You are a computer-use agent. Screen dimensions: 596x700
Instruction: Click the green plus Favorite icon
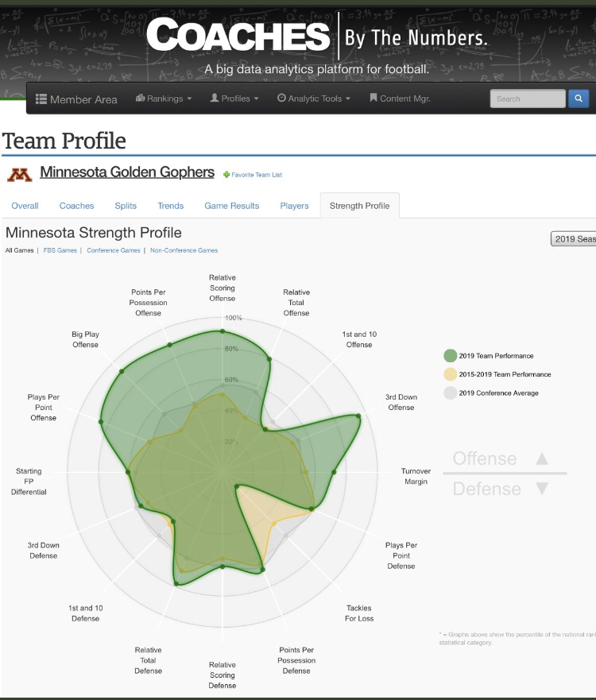(226, 175)
